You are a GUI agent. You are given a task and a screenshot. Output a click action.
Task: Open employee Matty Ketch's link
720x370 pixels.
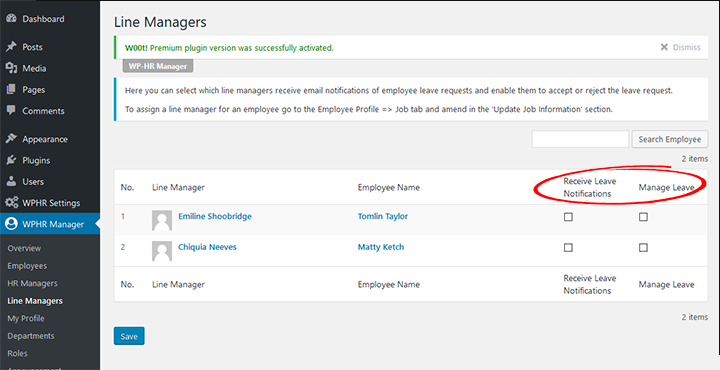(x=381, y=247)
